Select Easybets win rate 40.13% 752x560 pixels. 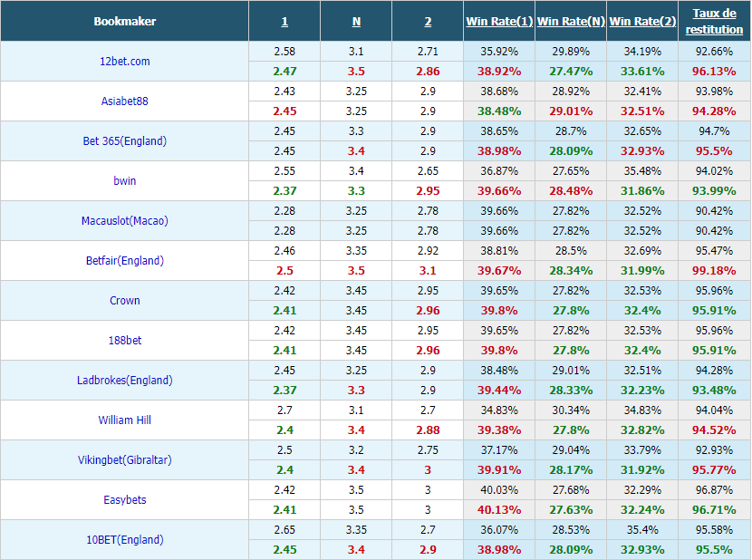[x=499, y=509]
